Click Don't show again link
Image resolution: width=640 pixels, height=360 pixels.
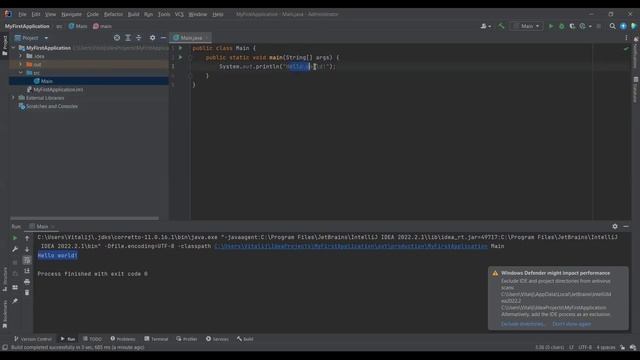(x=571, y=324)
